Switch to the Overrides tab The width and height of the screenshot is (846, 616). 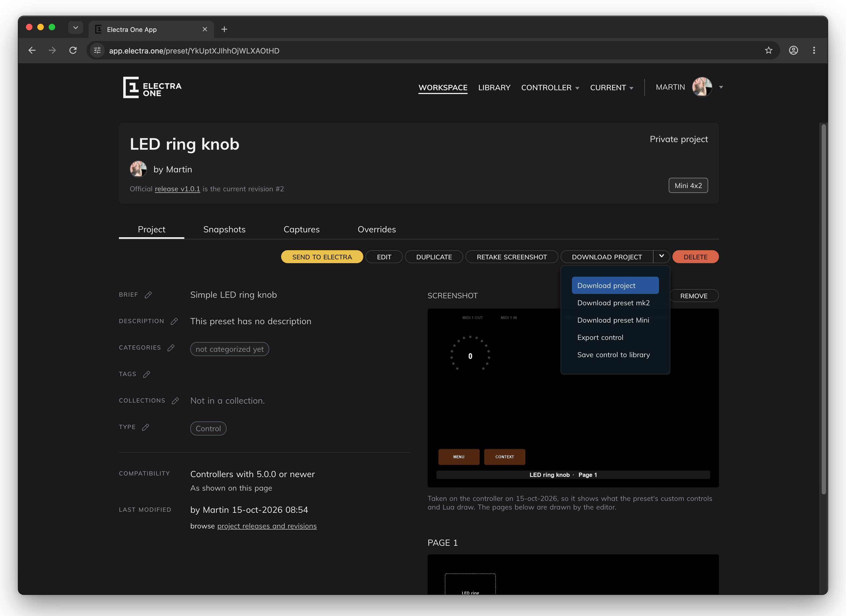pyautogui.click(x=377, y=229)
